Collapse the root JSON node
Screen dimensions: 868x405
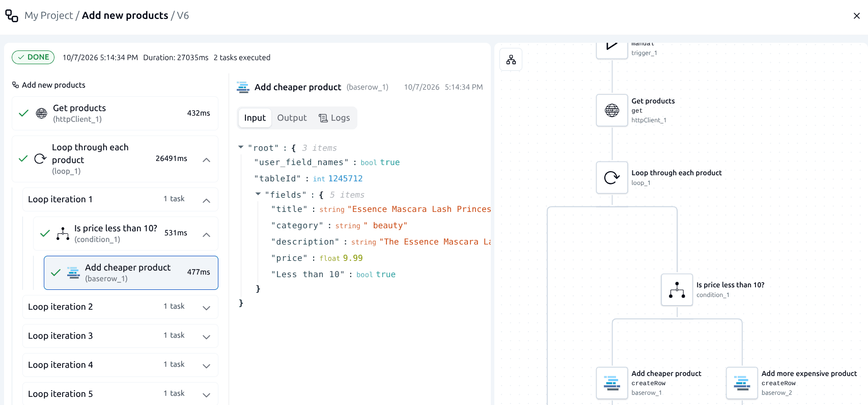(x=241, y=147)
